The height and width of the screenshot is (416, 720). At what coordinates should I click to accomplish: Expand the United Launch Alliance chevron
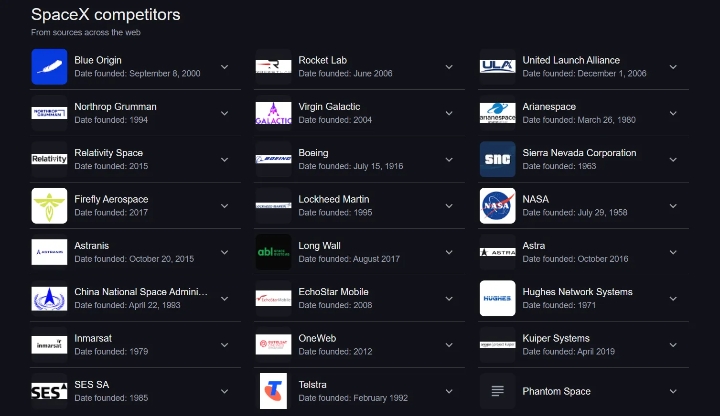click(x=673, y=67)
